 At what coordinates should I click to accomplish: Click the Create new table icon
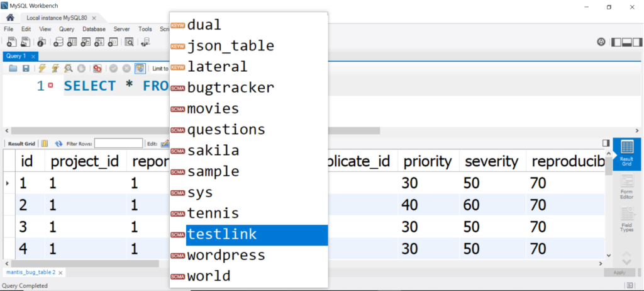point(72,42)
